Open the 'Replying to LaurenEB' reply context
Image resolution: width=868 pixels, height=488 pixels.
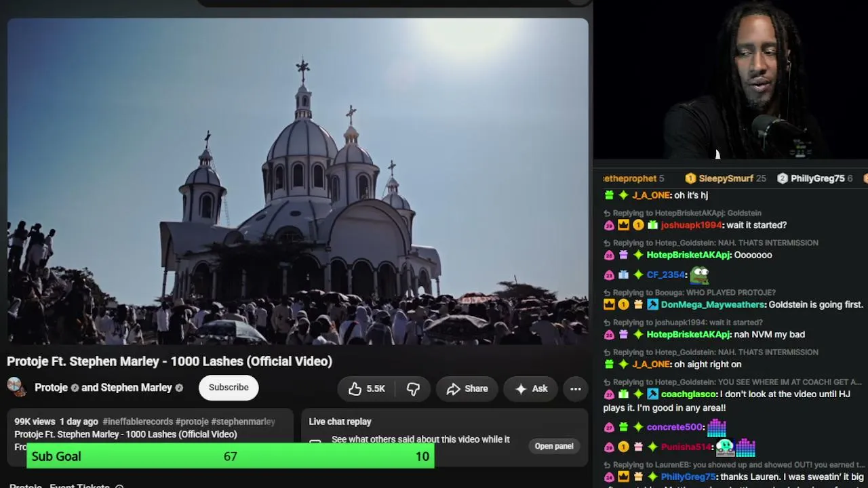[734, 465]
